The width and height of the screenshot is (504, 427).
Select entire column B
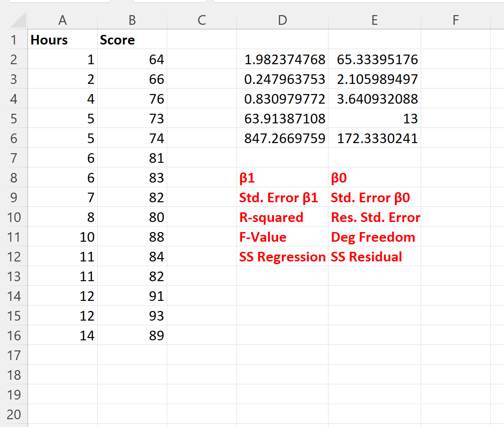132,20
